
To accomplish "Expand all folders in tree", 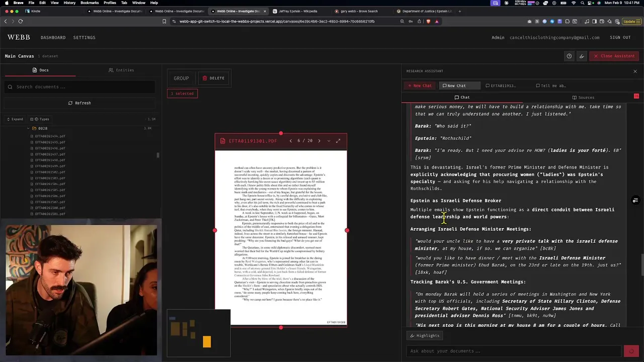I will click(15, 119).
